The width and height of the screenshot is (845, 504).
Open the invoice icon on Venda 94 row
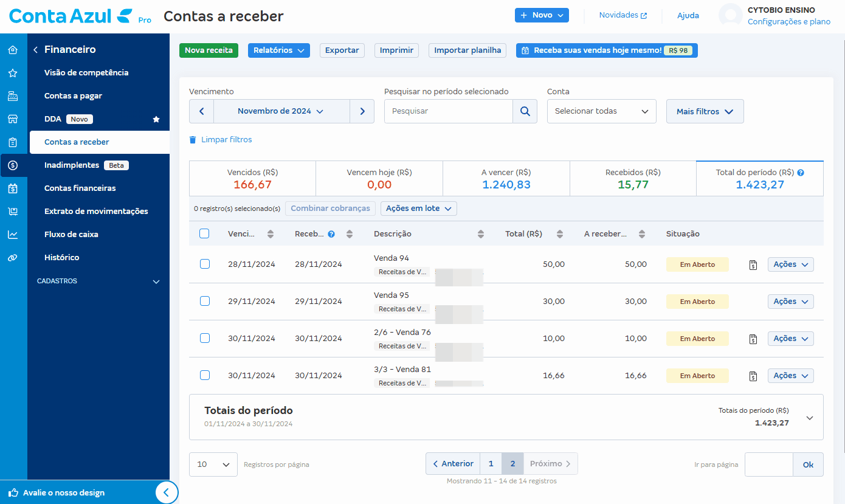(753, 264)
